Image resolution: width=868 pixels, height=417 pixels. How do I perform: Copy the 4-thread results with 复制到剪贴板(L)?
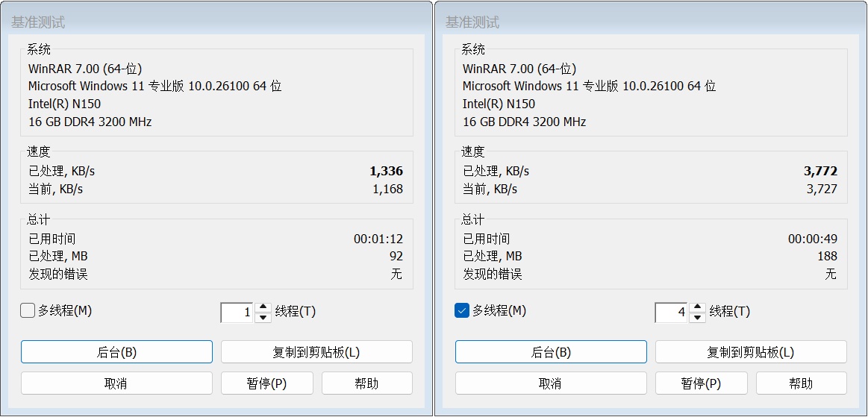(x=751, y=352)
